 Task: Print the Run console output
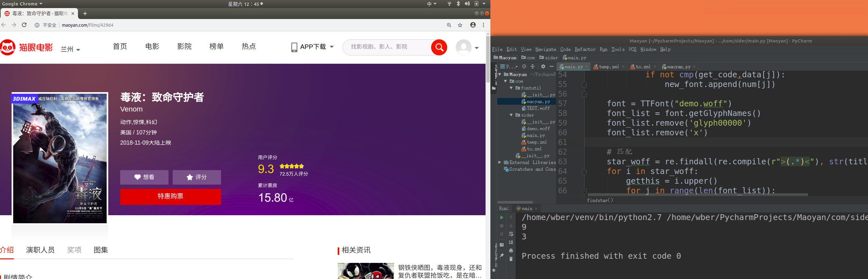(511, 251)
